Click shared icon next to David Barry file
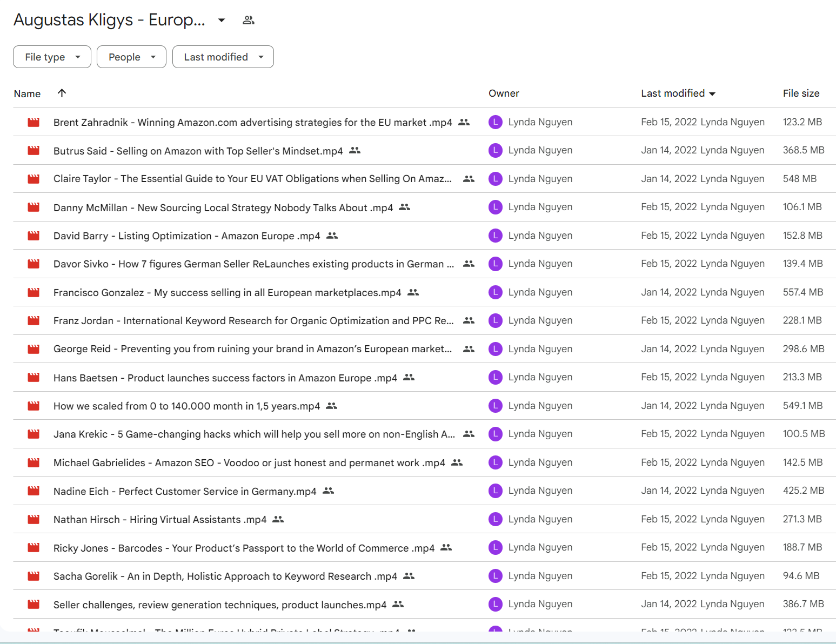The height and width of the screenshot is (644, 836). coord(332,236)
